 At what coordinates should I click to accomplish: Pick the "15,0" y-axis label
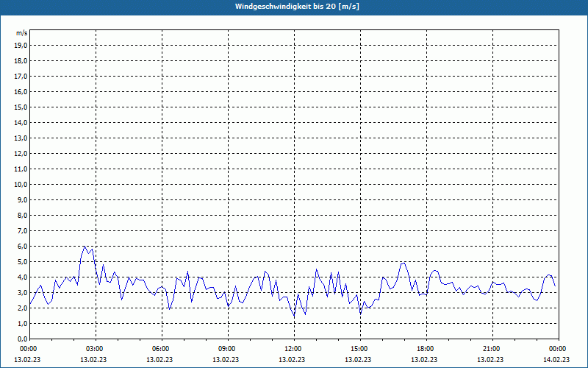pos(21,107)
